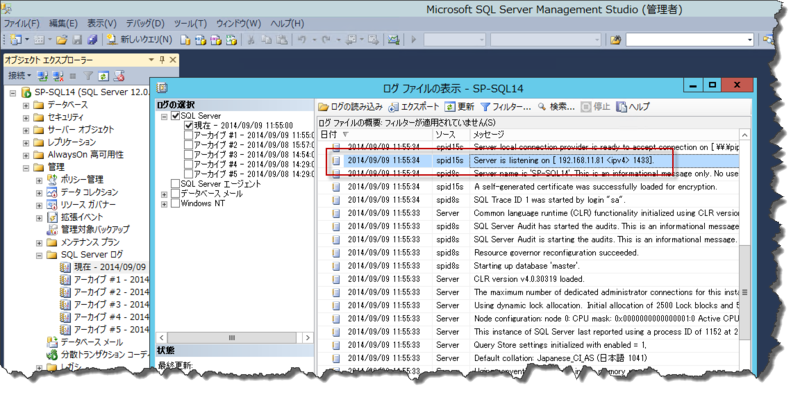Click エクスポート export button
800x395 pixels.
point(414,107)
